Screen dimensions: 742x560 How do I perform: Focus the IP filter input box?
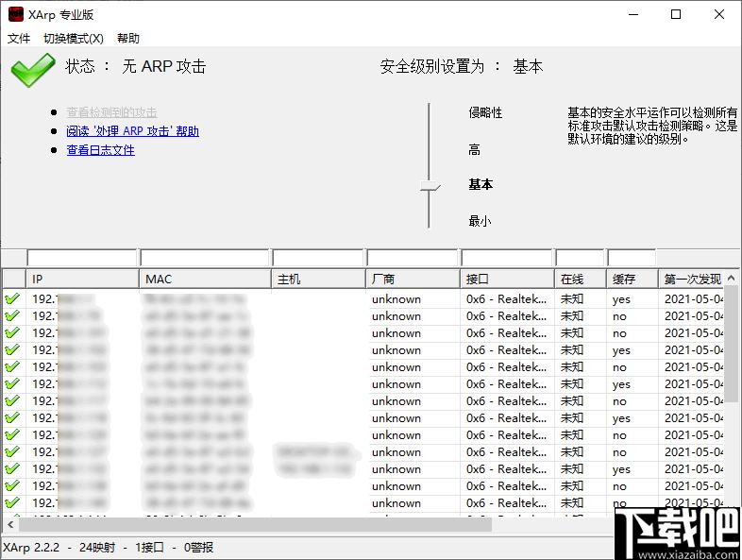pyautogui.click(x=82, y=258)
